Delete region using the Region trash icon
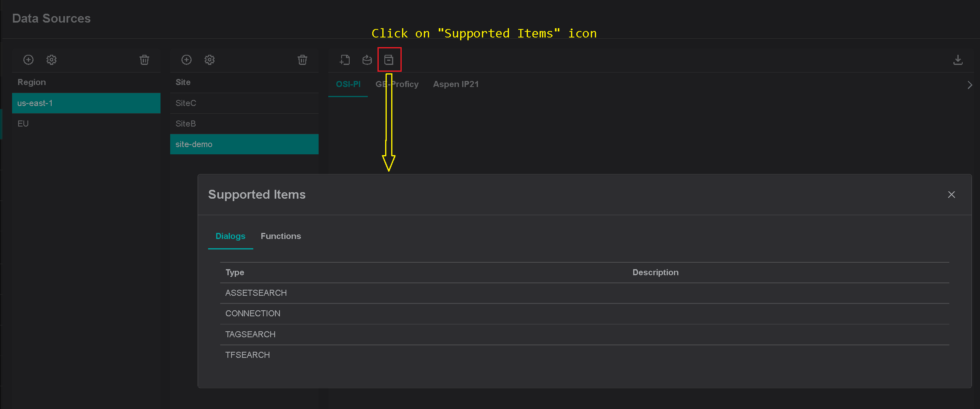Viewport: 980px width, 409px height. pos(144,60)
